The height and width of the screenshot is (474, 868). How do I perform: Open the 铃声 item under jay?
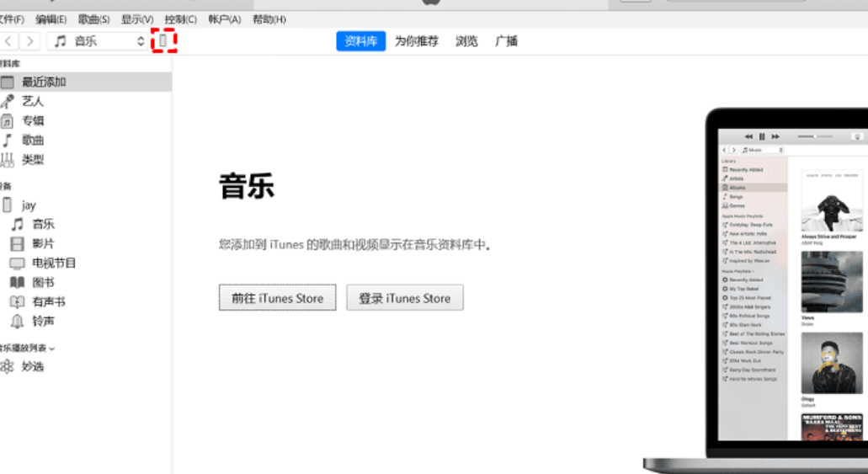pyautogui.click(x=43, y=321)
